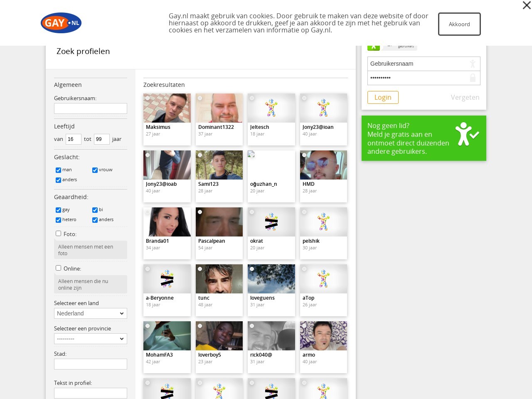Open loveguens profile photo
This screenshot has width=532, height=399.
pos(271,279)
